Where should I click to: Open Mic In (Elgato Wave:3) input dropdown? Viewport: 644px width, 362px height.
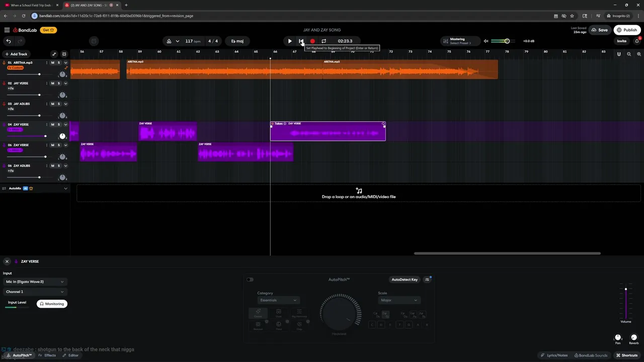[35, 282]
